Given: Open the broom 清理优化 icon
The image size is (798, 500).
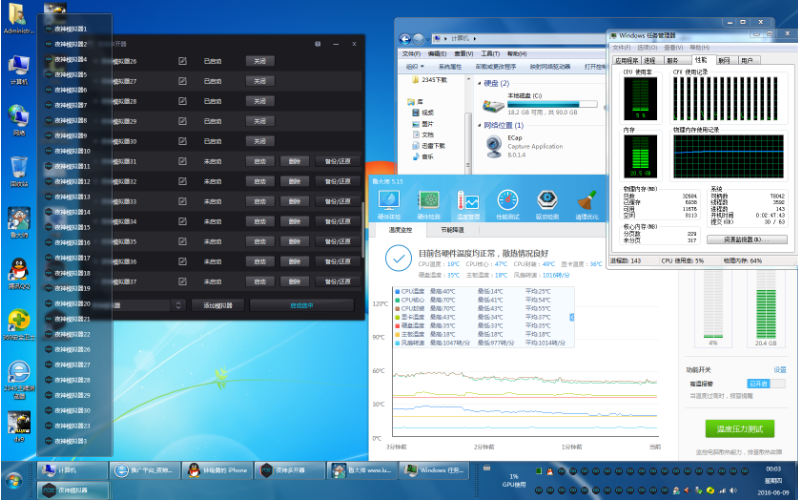Looking at the screenshot, I should (587, 200).
